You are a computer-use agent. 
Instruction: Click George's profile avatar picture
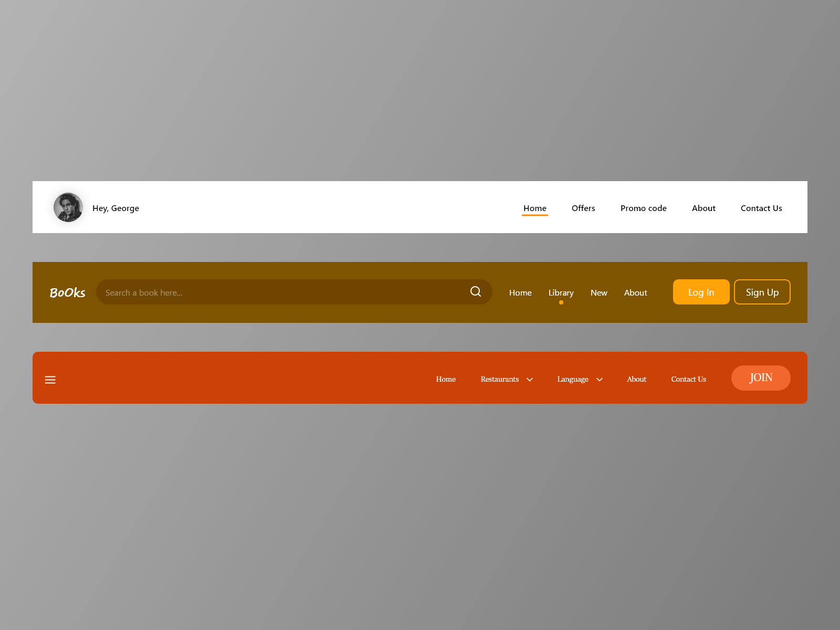click(x=68, y=207)
